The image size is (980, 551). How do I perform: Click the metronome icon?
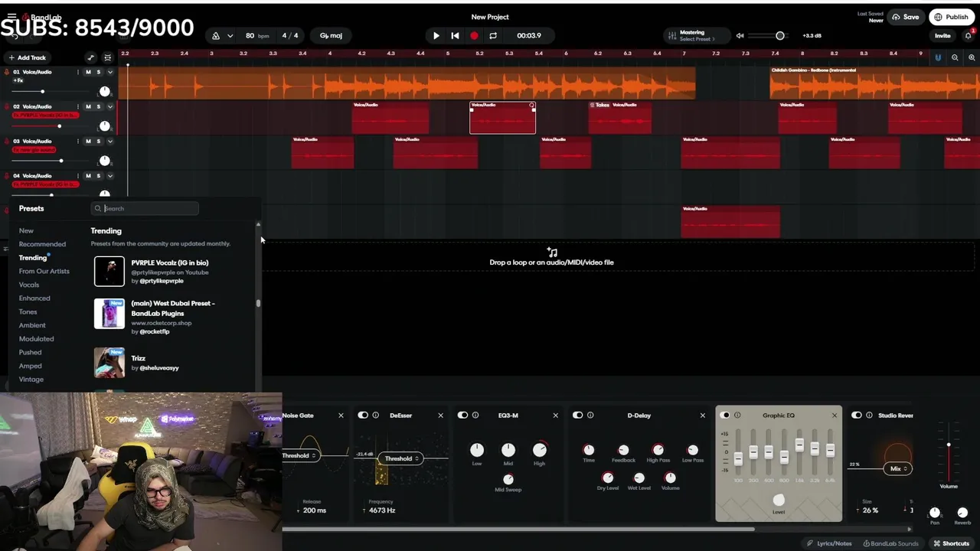tap(216, 36)
